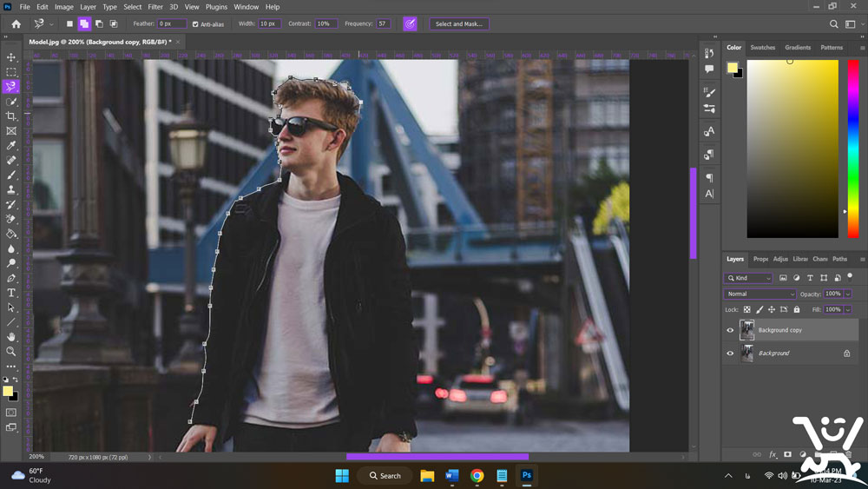868x489 pixels.
Task: Toggle Lock all padlock icon
Action: [797, 309]
